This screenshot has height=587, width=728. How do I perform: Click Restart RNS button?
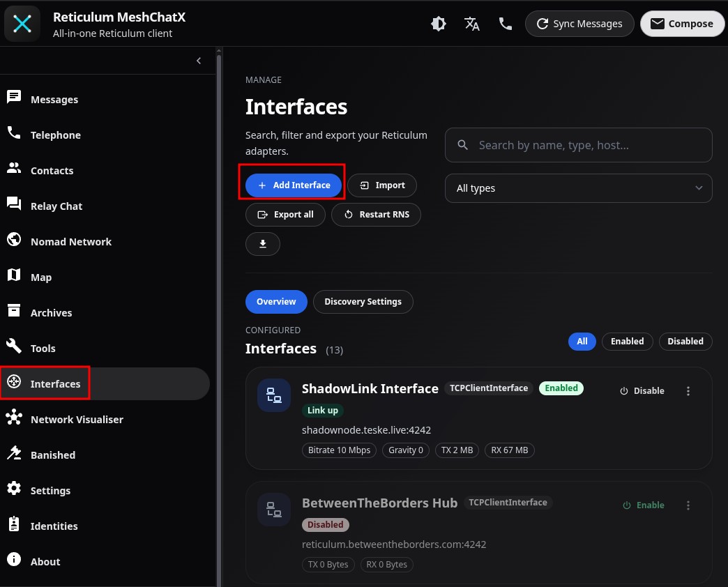376,215
